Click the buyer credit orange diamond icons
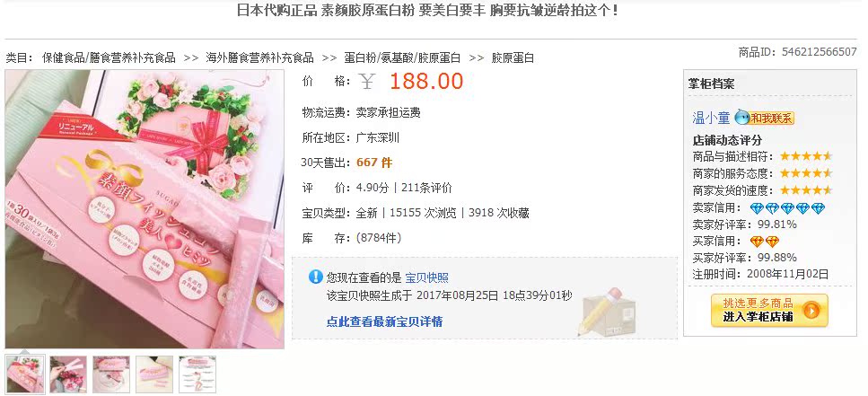The height and width of the screenshot is (396, 868). [765, 242]
